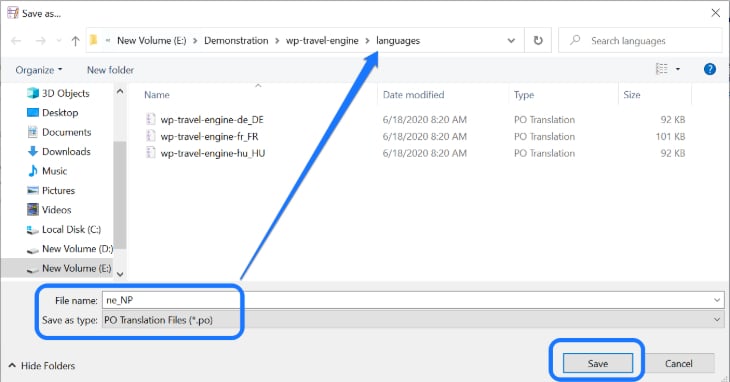Screen dimensions: 730x382
Task: Click the Back navigation arrow
Action: 16,41
